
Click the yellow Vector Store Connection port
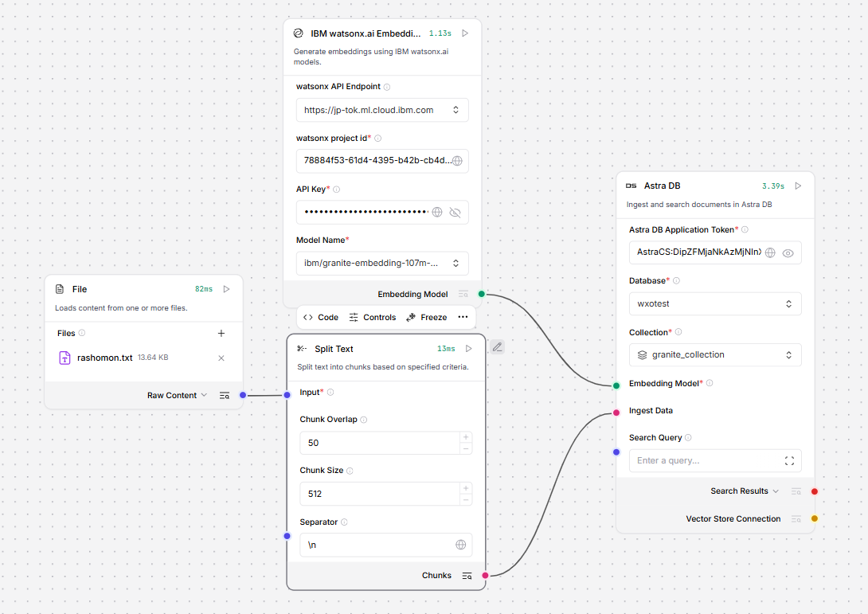pyautogui.click(x=815, y=518)
